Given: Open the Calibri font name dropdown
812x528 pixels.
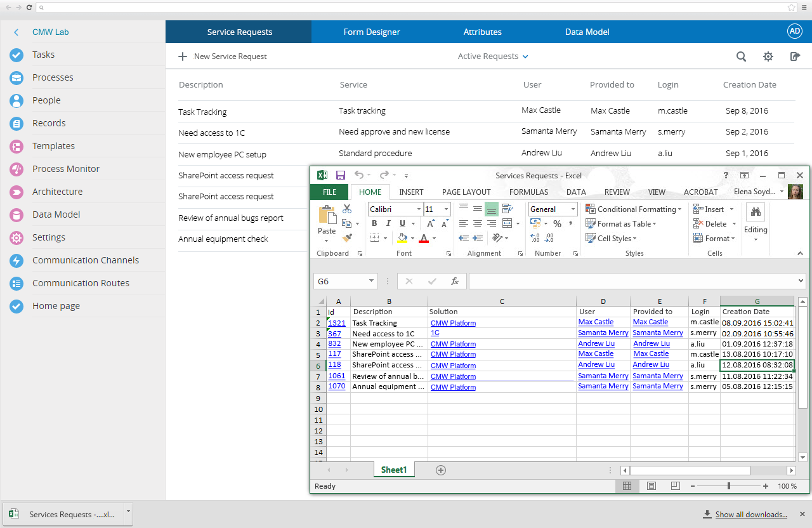Looking at the screenshot, I should [x=419, y=209].
